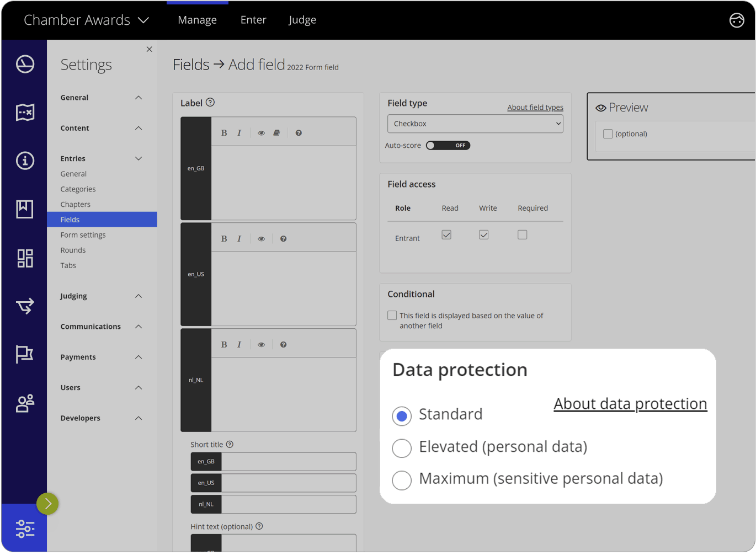Switch to the Judge section in top navigation
Screen dimensions: 756x555
pos(302,20)
